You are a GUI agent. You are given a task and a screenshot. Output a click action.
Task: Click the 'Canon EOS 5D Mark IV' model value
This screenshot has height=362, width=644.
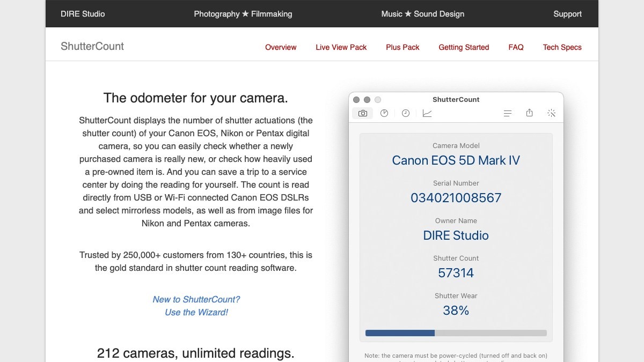point(456,160)
